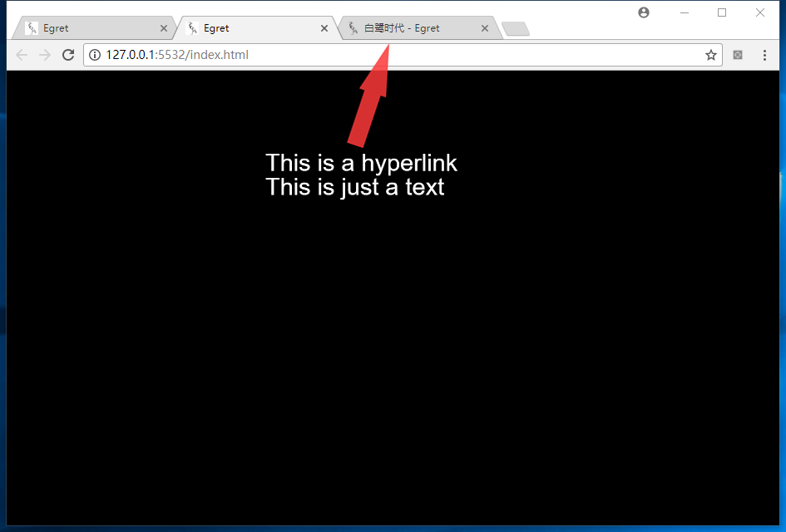The image size is (786, 532).
Task: Minimize the Chrome window
Action: (x=685, y=12)
